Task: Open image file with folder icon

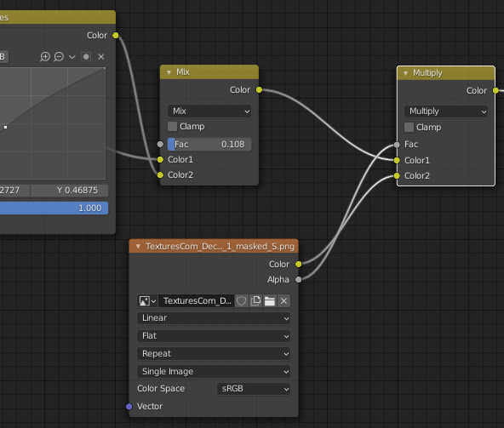Action: 269,301
